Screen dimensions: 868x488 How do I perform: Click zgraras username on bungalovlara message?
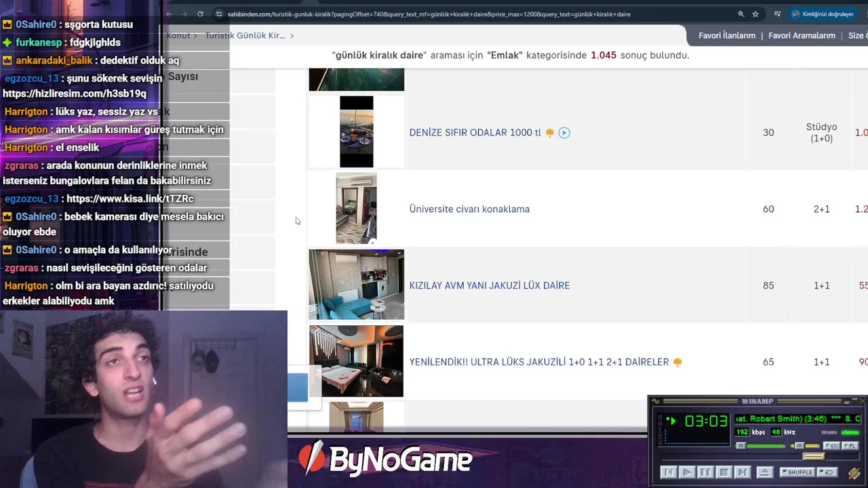pos(21,165)
